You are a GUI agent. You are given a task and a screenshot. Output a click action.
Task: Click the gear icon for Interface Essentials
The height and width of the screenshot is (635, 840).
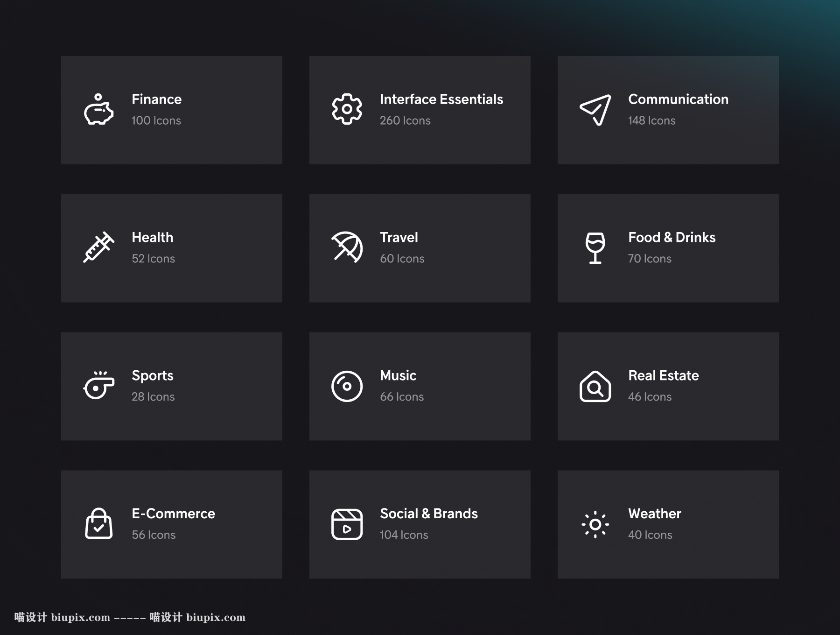pyautogui.click(x=347, y=109)
